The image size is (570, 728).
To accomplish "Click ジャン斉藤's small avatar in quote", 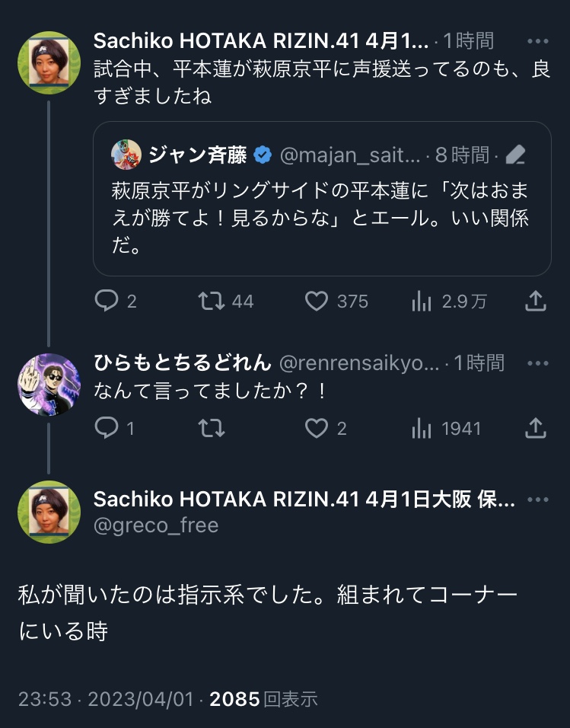I will tap(126, 155).
